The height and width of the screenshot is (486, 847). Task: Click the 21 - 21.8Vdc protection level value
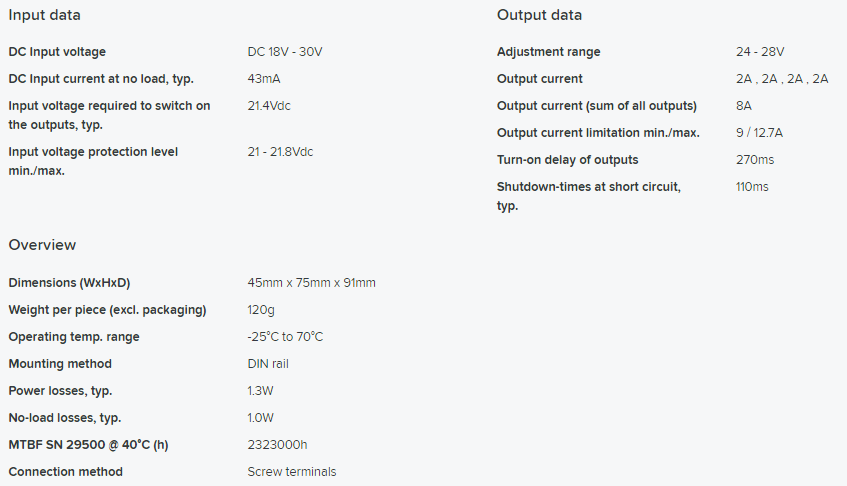[x=280, y=152]
